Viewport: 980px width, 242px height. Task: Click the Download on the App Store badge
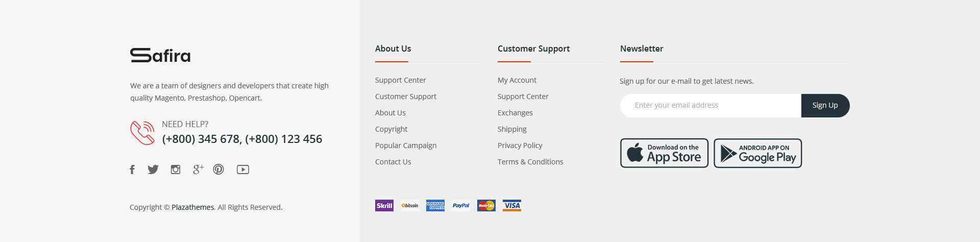point(664,153)
